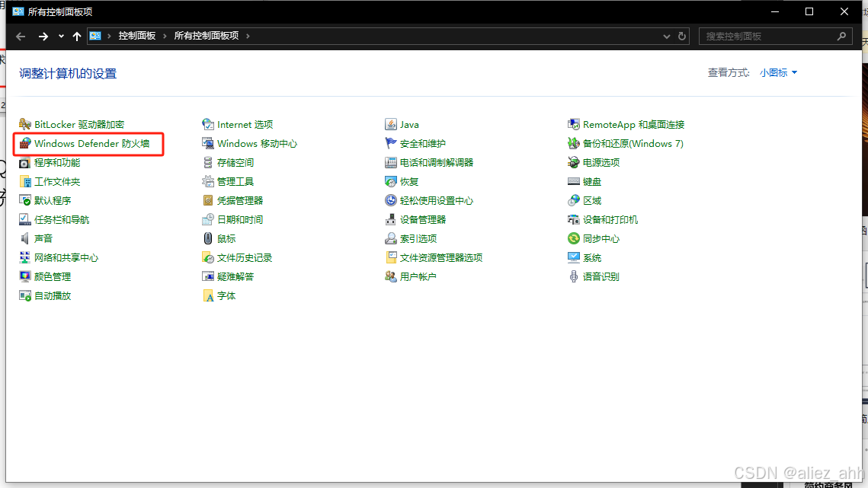This screenshot has height=488, width=868.
Task: Click the BitLocker drive encryption icon
Action: 25,125
